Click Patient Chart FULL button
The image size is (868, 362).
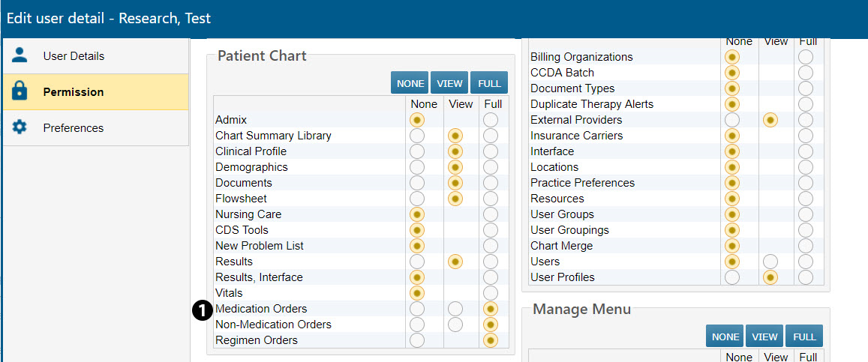coord(489,83)
